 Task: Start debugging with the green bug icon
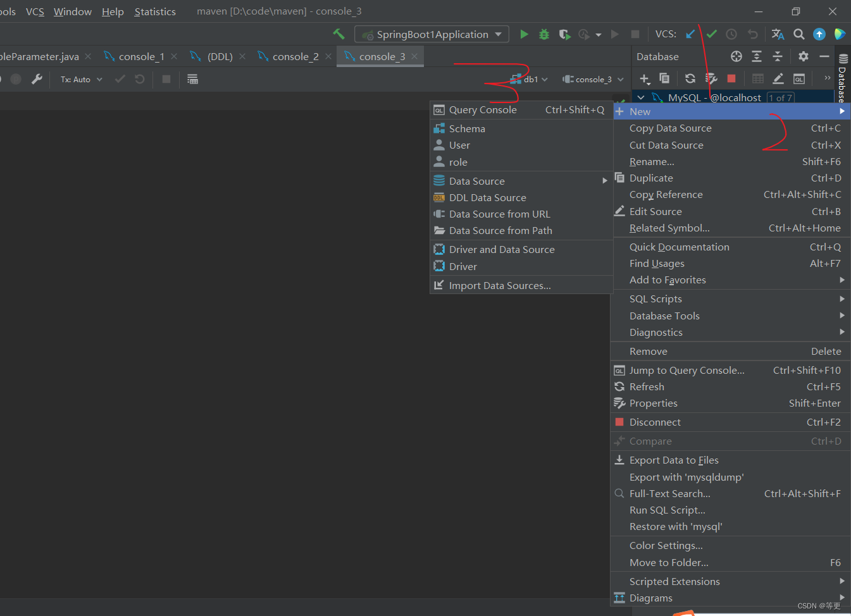click(544, 34)
